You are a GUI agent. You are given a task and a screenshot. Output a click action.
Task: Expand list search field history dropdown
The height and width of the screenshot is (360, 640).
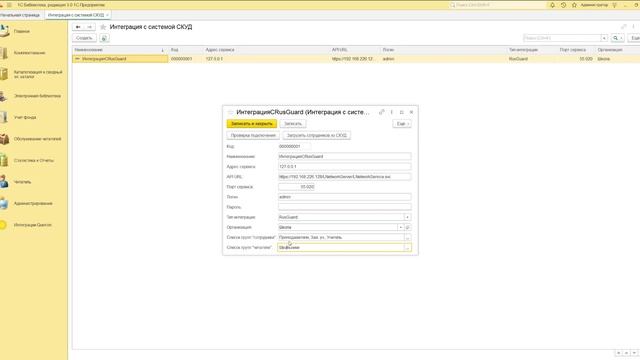click(x=604, y=38)
